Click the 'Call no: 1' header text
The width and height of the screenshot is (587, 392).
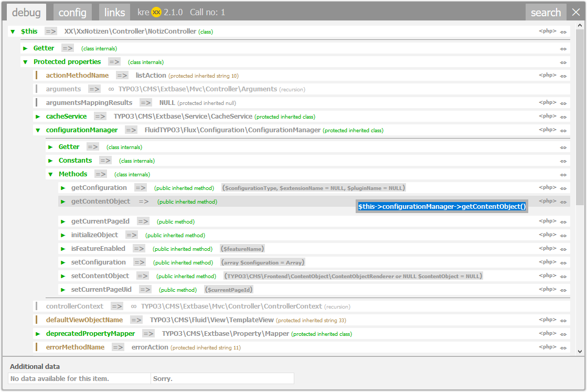207,13
